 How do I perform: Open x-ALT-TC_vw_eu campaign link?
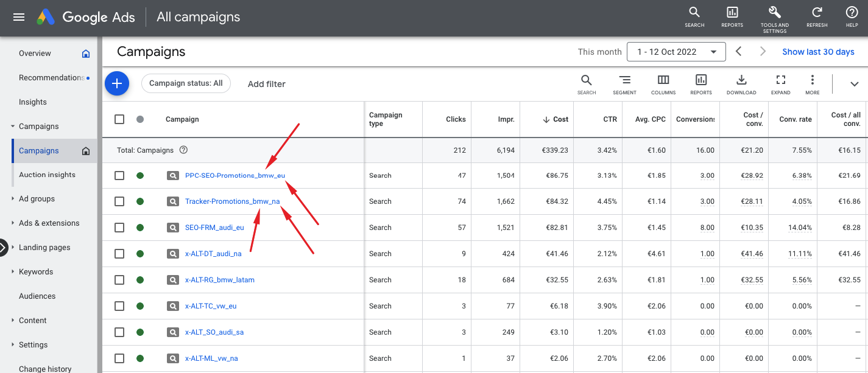(211, 306)
